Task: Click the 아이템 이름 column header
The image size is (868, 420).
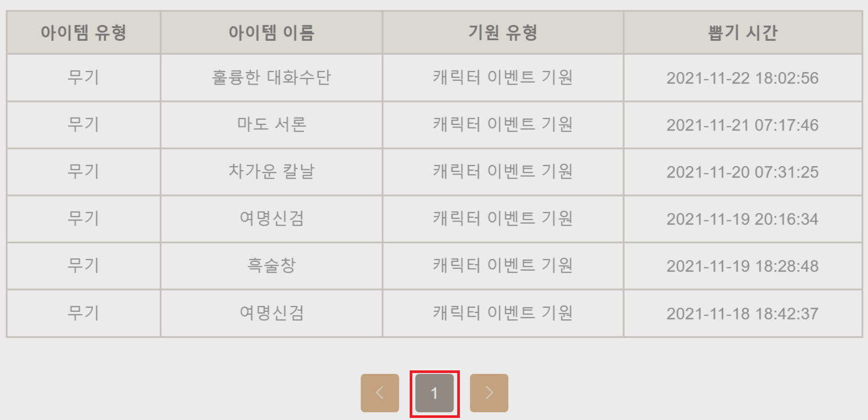Action: click(x=271, y=32)
